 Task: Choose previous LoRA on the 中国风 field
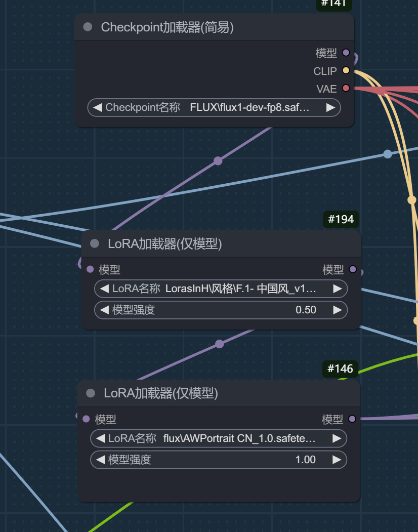pyautogui.click(x=104, y=289)
